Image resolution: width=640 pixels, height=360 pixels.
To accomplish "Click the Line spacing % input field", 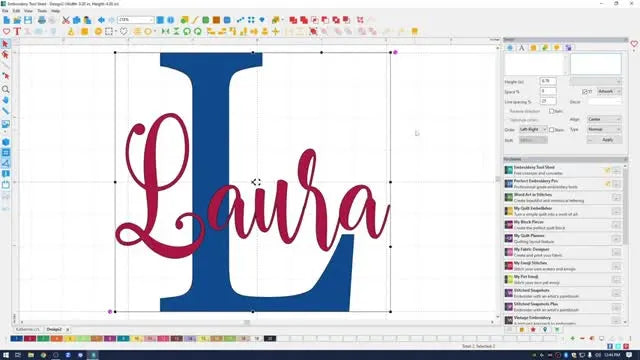I will point(548,101).
